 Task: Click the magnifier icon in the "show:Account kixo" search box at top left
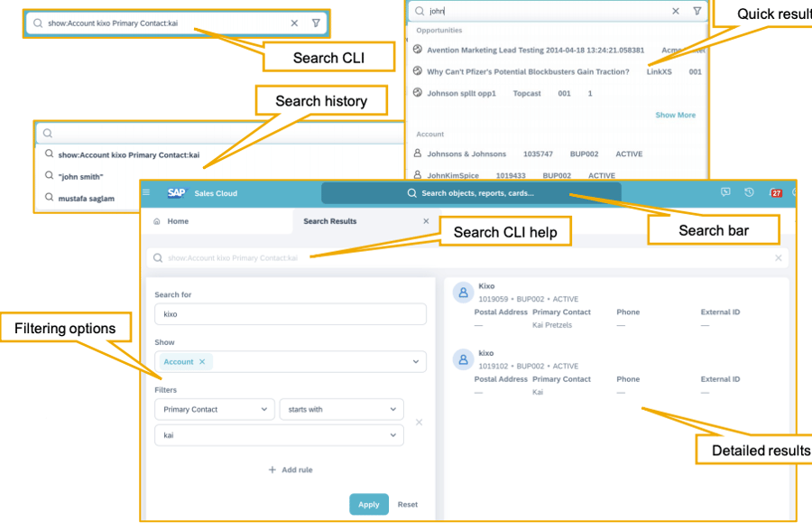(38, 23)
